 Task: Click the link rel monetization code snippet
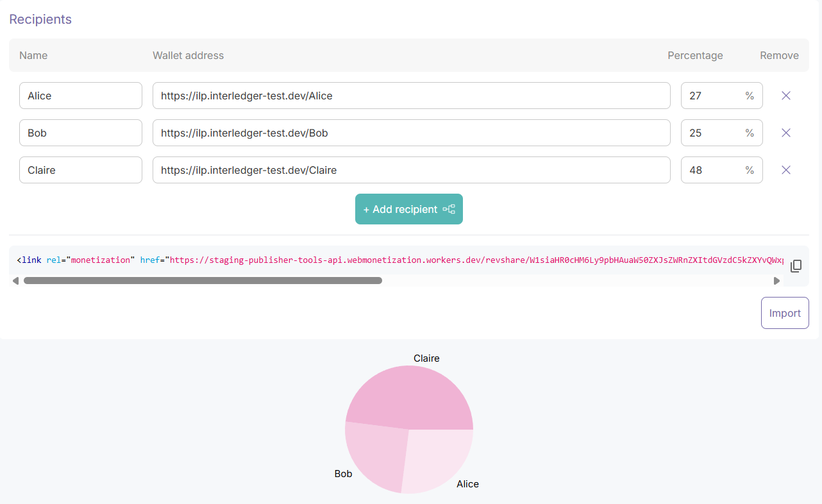(400, 260)
